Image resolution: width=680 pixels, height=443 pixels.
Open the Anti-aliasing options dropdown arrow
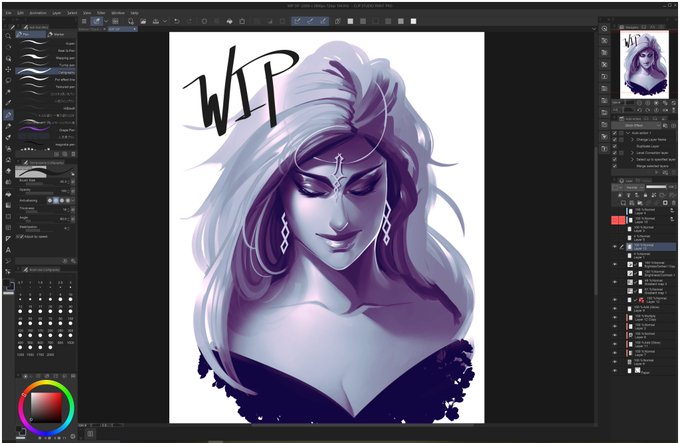tap(73, 200)
